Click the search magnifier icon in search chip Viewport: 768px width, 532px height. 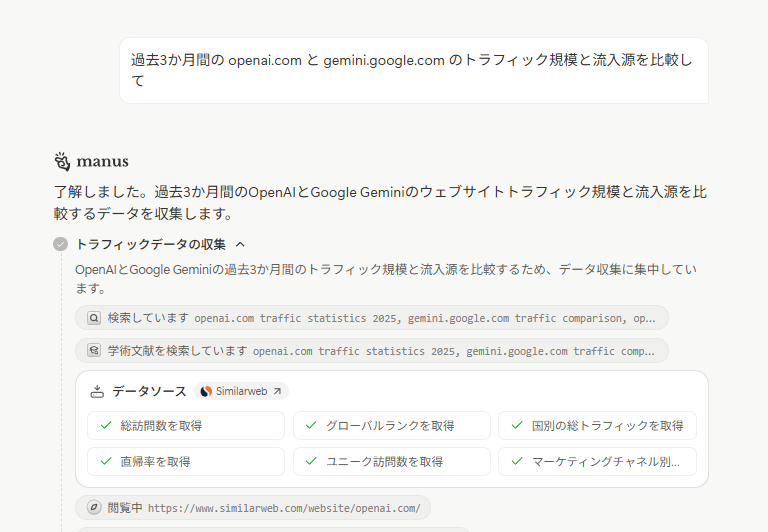94,318
